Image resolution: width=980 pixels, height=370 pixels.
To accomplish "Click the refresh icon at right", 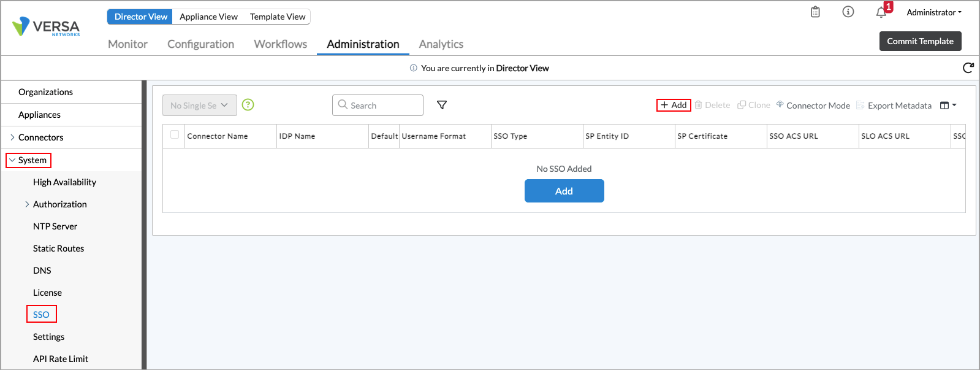I will tap(968, 68).
